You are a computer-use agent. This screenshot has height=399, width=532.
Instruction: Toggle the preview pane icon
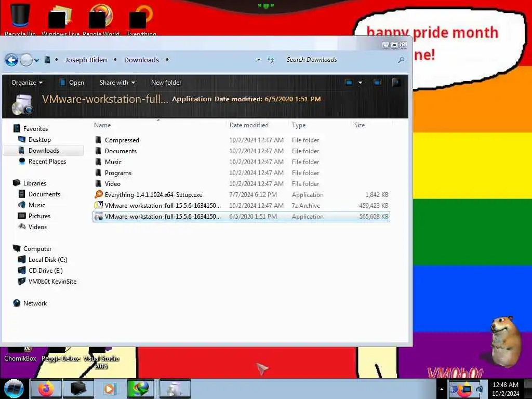click(x=377, y=83)
